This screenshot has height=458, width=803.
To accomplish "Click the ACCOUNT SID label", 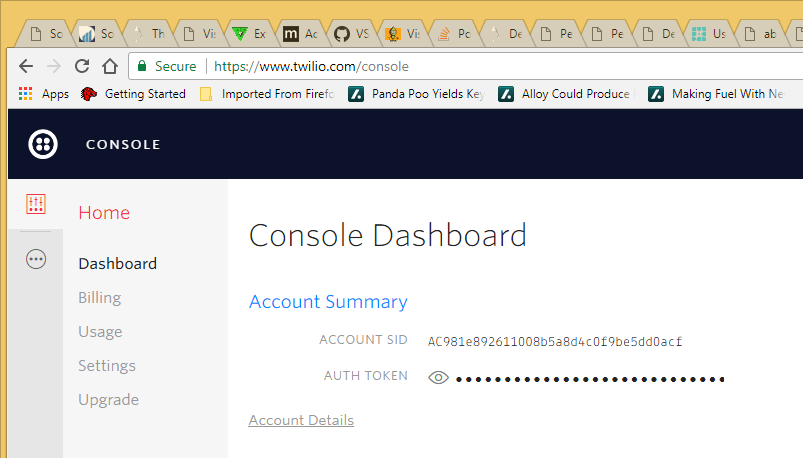I will click(364, 340).
